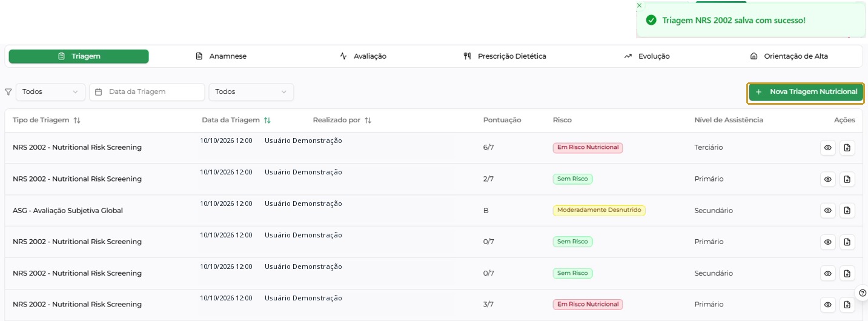Screen dimensions: 868x321
Task: Download document for the ASG screening row
Action: click(x=847, y=211)
